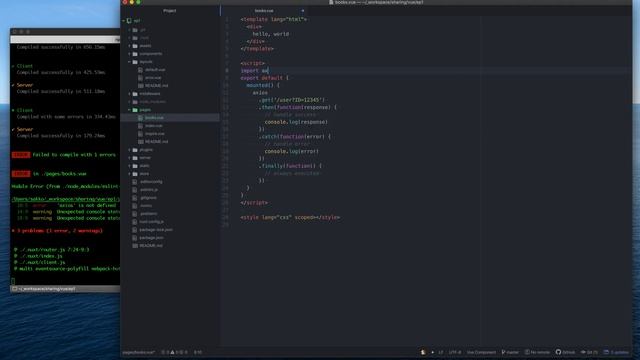The width and height of the screenshot is (640, 360).
Task: Open default.vue in layouts
Action: pos(155,70)
